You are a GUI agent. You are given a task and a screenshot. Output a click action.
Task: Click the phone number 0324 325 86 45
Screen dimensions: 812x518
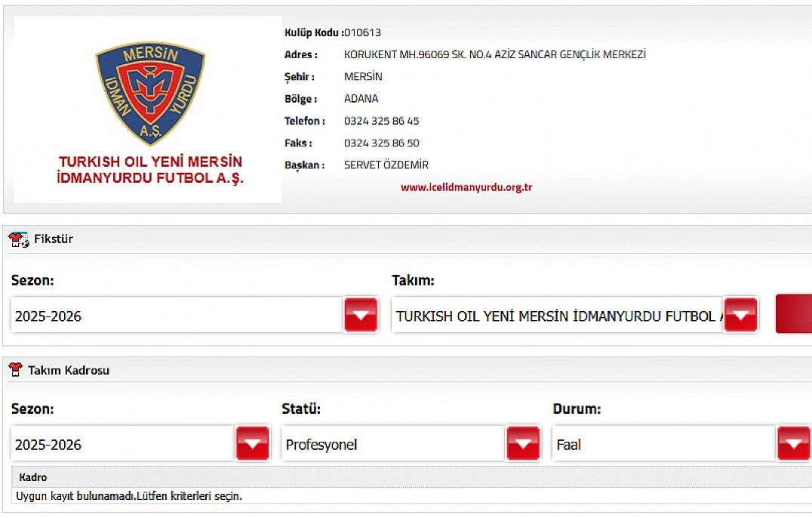tap(382, 121)
